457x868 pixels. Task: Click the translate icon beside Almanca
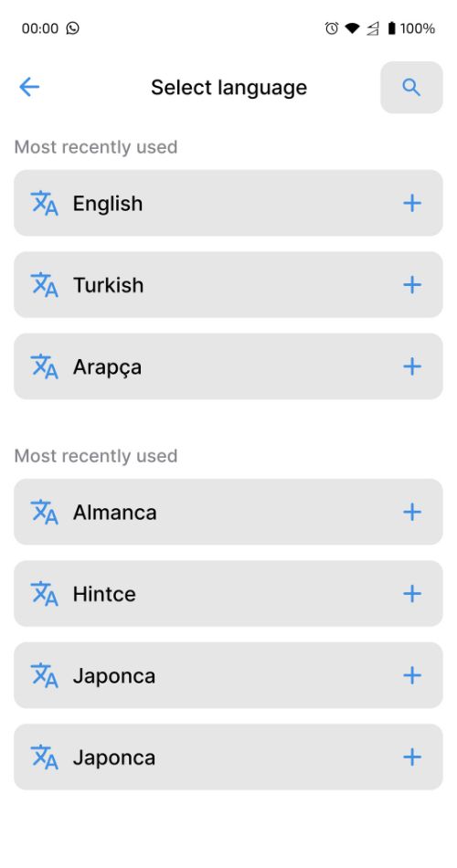point(44,512)
